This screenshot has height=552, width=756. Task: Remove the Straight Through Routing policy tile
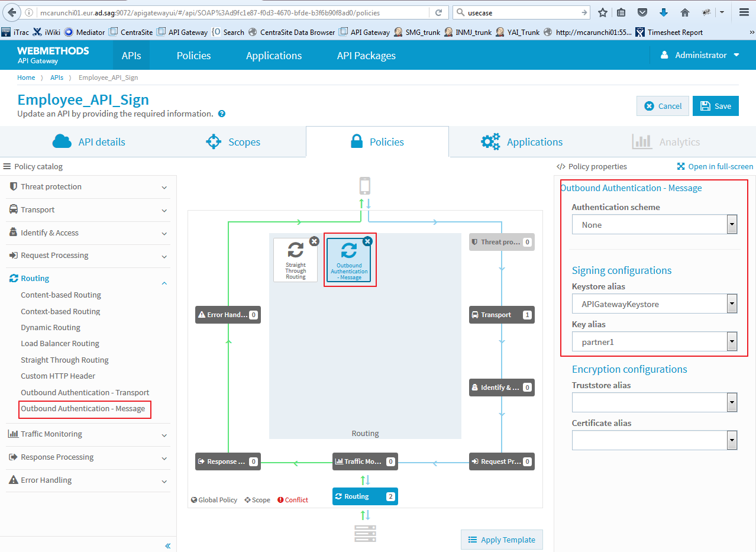tap(314, 241)
